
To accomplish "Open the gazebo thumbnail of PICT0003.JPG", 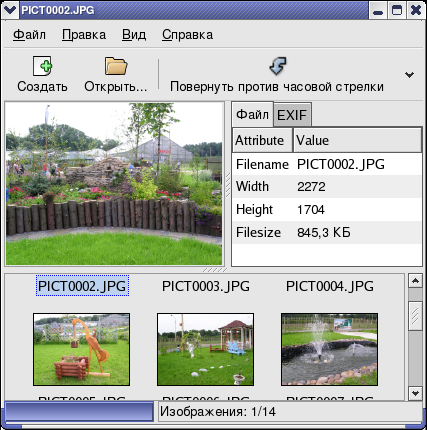I will [x=205, y=349].
